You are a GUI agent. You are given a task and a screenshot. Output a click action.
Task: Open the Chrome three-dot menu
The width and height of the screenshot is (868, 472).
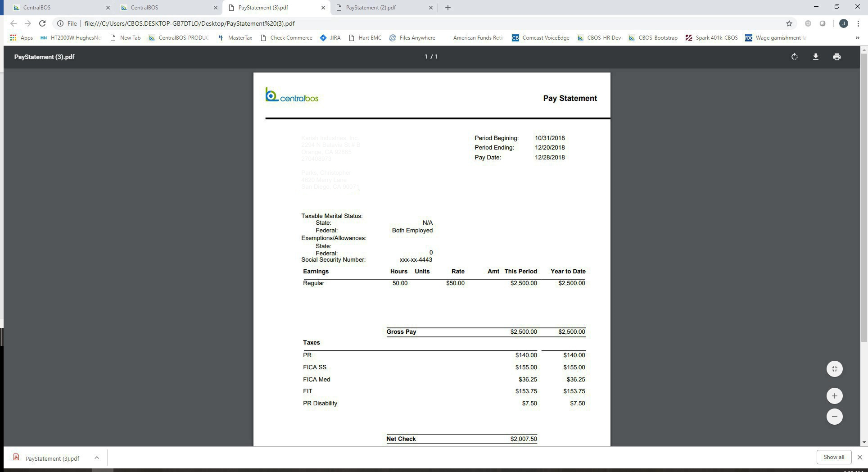(859, 23)
